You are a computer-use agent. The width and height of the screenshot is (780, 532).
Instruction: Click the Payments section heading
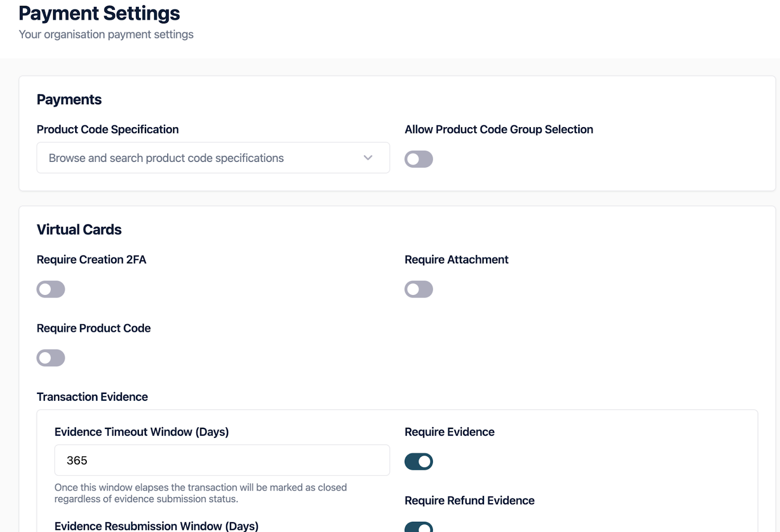click(69, 99)
